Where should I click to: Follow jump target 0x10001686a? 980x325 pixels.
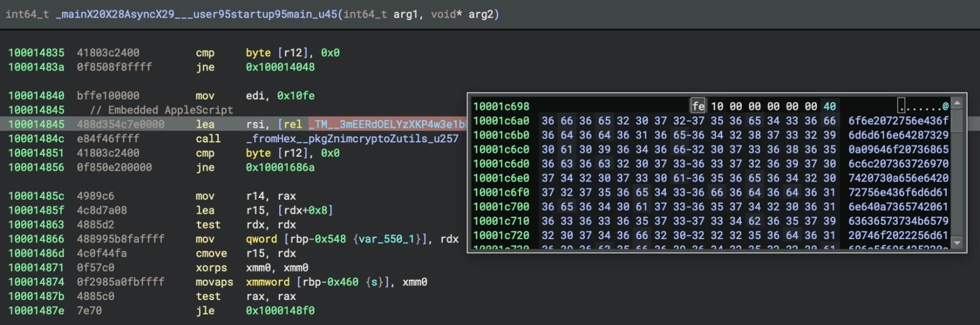(280, 167)
